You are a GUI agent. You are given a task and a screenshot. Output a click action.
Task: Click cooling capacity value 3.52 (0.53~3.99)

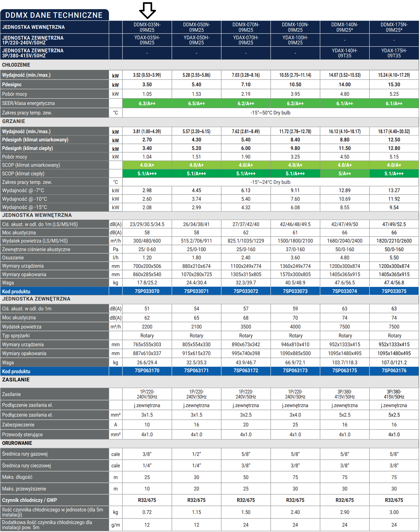(147, 75)
